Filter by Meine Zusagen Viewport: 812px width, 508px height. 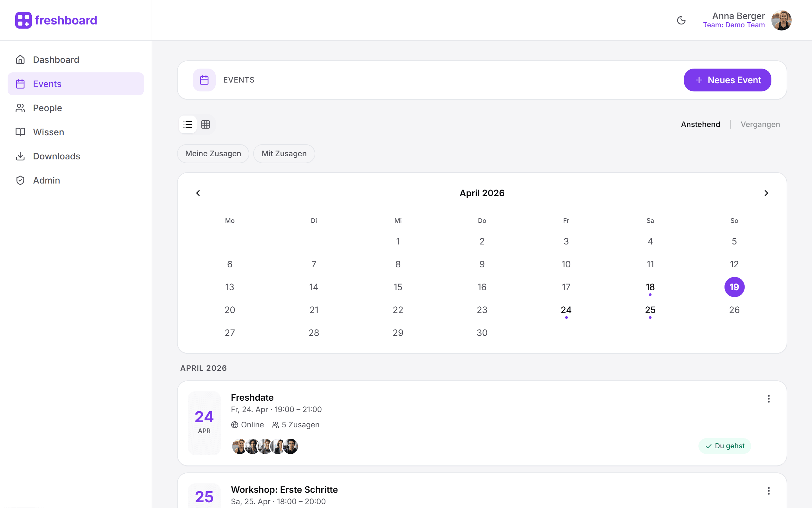coord(213,154)
